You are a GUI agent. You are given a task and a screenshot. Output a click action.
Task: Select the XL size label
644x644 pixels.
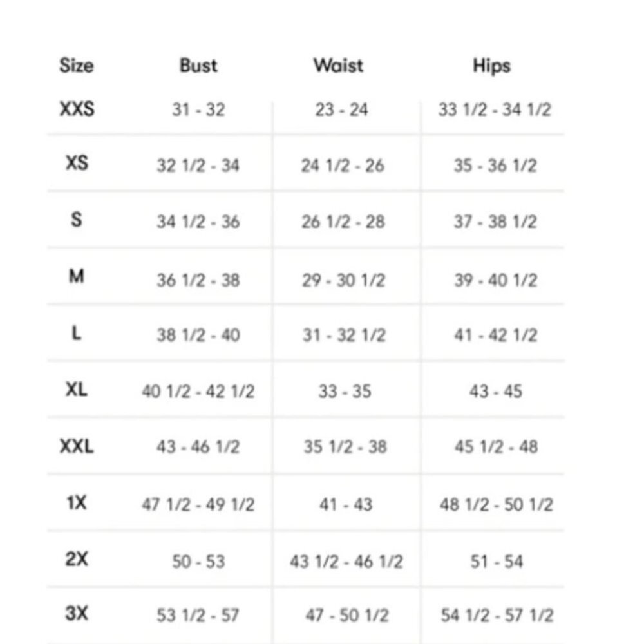[x=77, y=389]
